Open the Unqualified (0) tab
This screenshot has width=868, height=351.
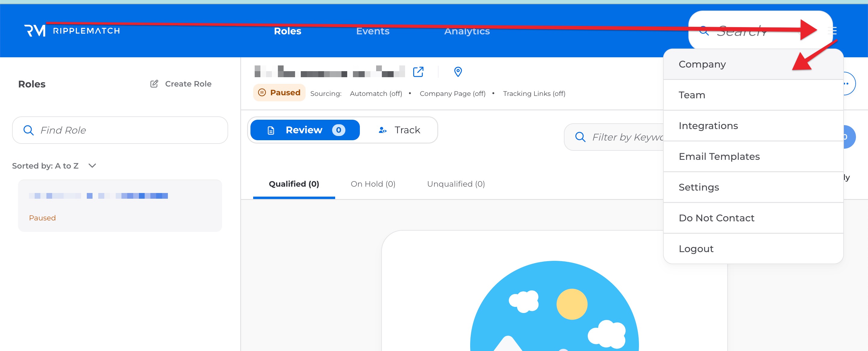456,184
